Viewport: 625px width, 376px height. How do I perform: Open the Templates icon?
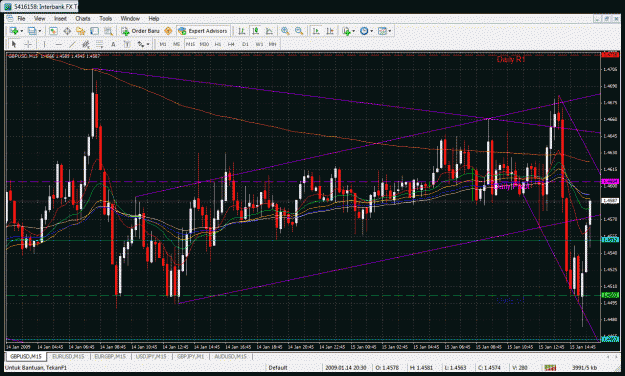tap(382, 31)
